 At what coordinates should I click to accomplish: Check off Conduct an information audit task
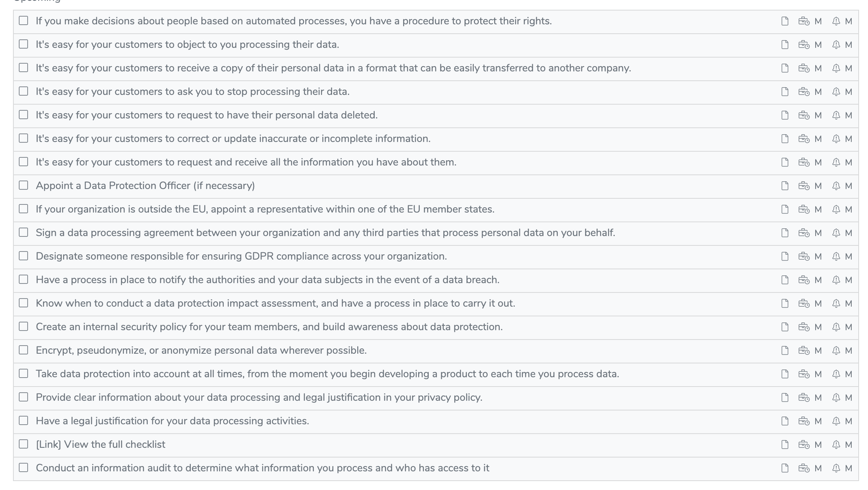point(24,468)
